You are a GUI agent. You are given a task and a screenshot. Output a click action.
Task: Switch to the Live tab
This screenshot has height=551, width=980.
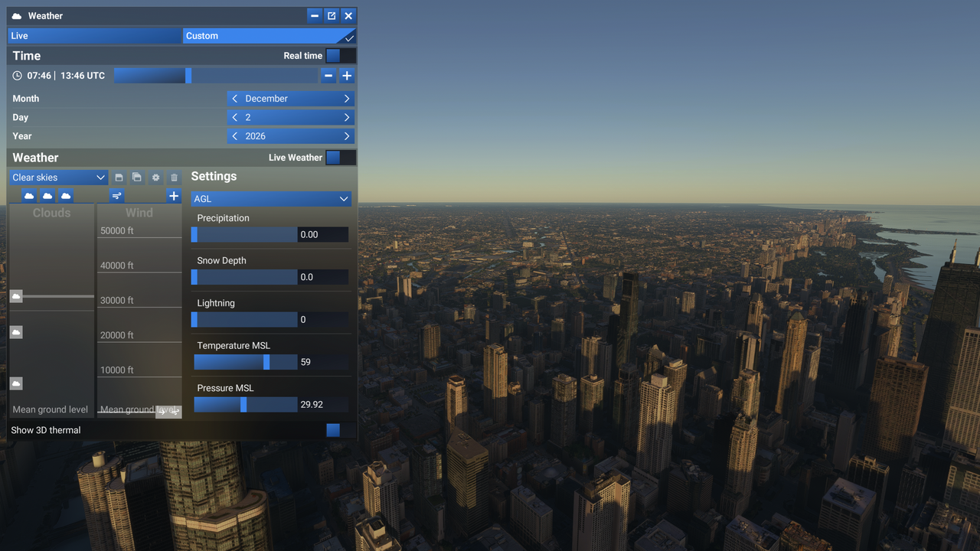[x=95, y=36]
